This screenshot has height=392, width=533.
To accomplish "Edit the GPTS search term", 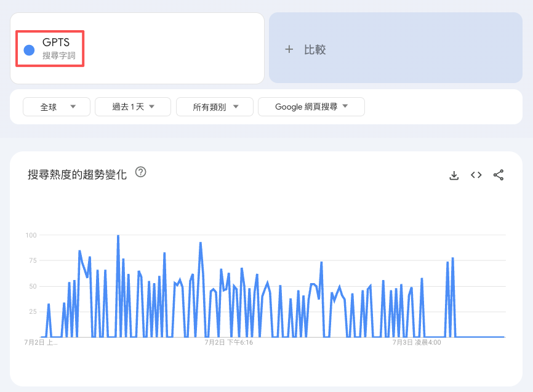I will click(x=56, y=42).
